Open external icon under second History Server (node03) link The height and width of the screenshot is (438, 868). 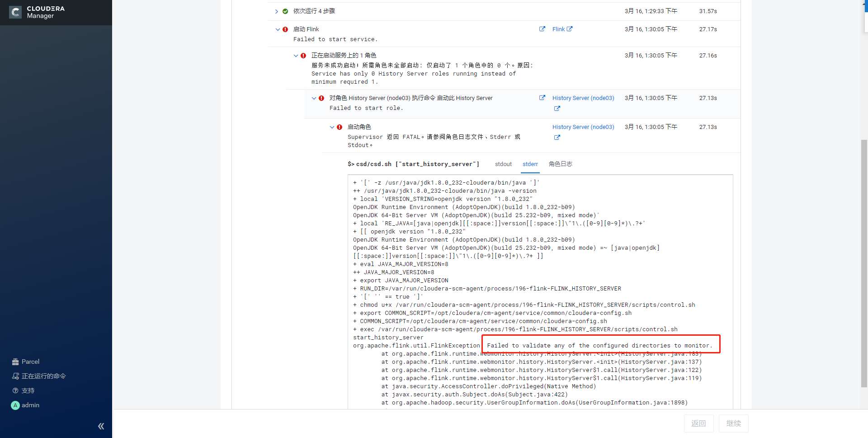coord(557,138)
